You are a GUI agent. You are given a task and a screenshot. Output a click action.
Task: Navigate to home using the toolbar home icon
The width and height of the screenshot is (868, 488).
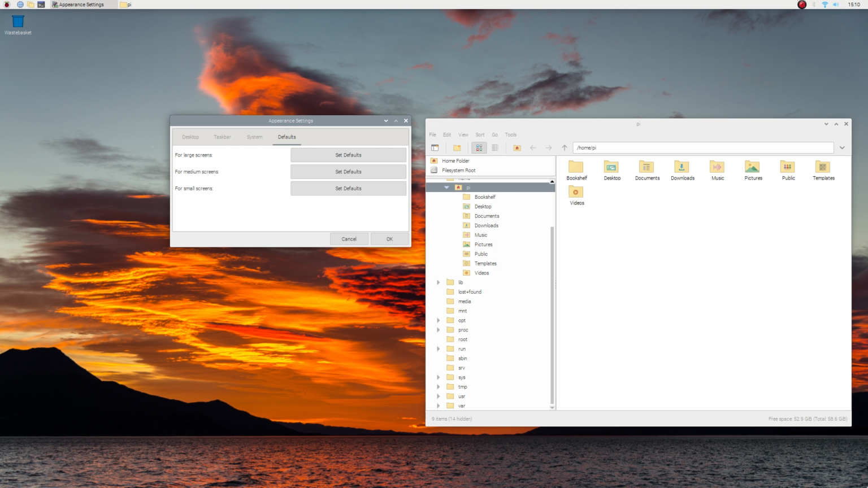coord(517,147)
